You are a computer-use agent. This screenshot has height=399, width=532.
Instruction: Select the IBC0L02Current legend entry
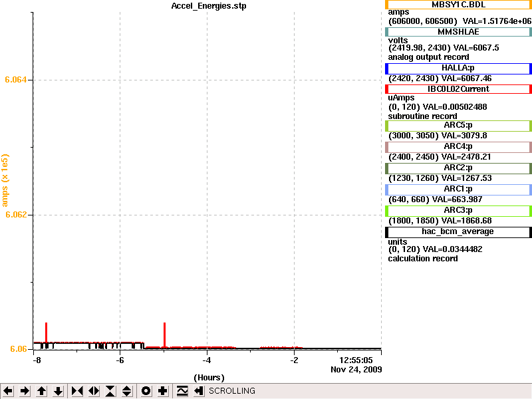point(458,89)
